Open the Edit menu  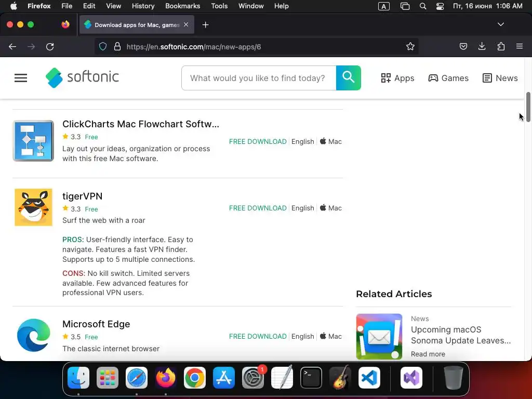point(89,6)
